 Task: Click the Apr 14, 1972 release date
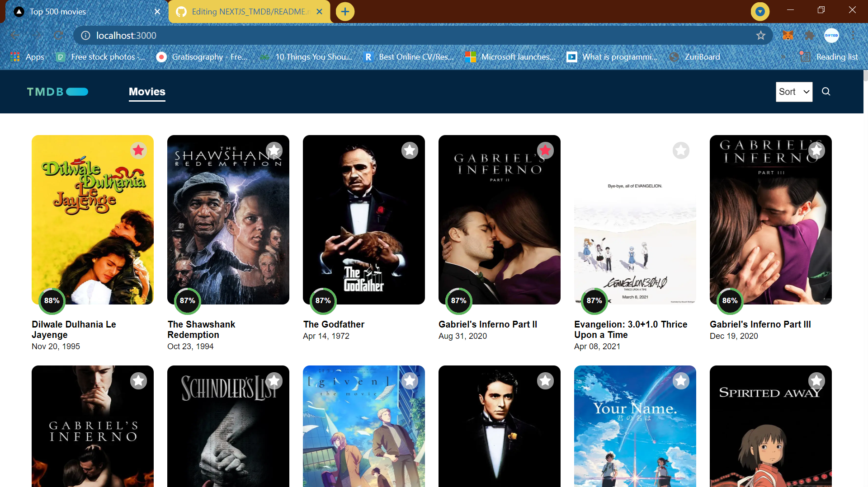coord(326,336)
